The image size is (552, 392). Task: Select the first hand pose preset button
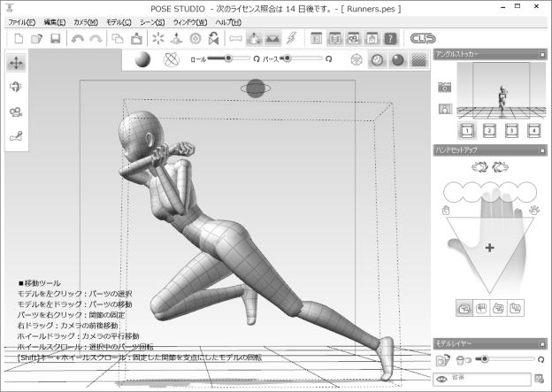464,308
